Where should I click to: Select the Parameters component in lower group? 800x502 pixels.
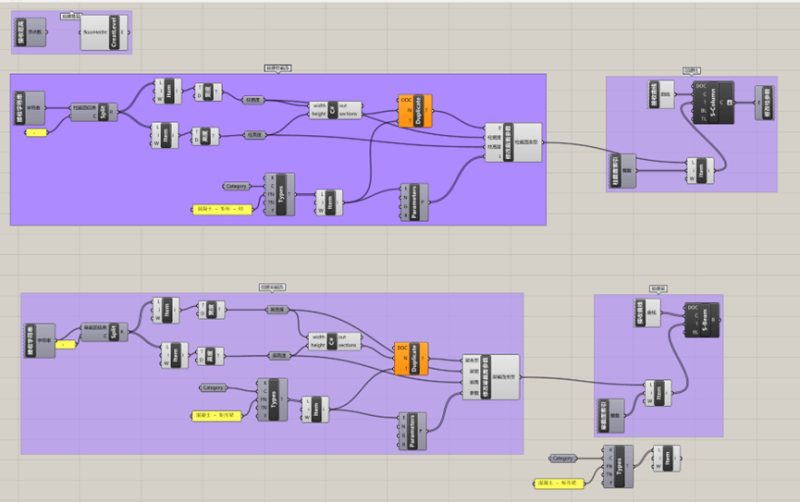point(415,430)
